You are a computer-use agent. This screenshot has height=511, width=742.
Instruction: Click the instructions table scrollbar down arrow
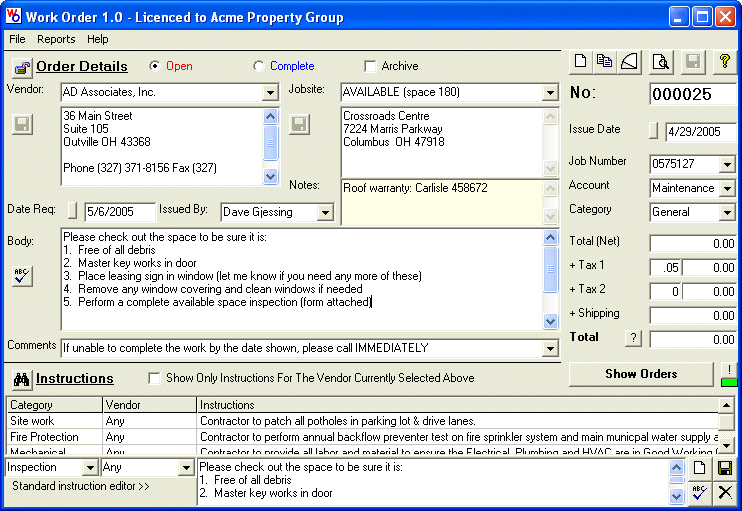tap(726, 445)
